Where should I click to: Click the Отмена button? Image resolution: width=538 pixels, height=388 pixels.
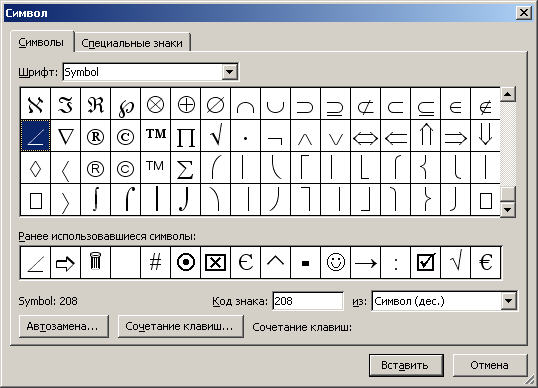[x=490, y=365]
